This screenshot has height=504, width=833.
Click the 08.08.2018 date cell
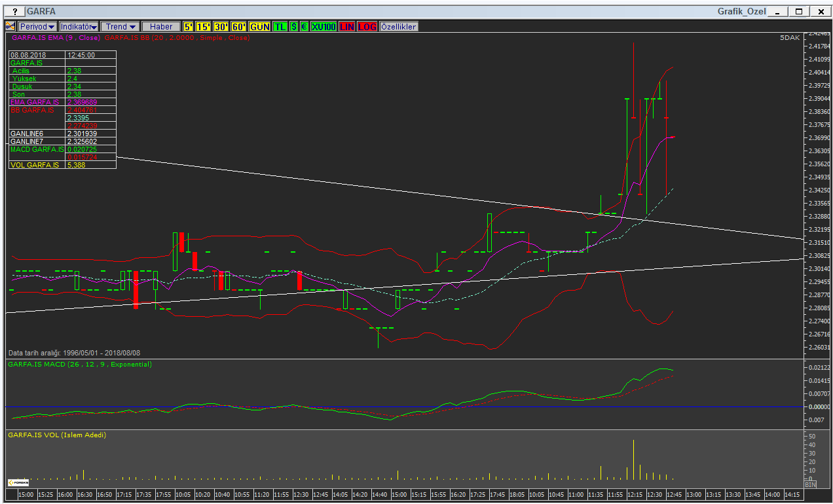click(x=37, y=55)
